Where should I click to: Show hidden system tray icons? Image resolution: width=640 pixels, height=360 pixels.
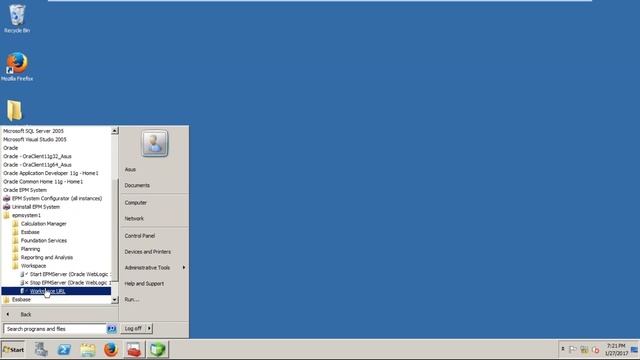point(562,349)
